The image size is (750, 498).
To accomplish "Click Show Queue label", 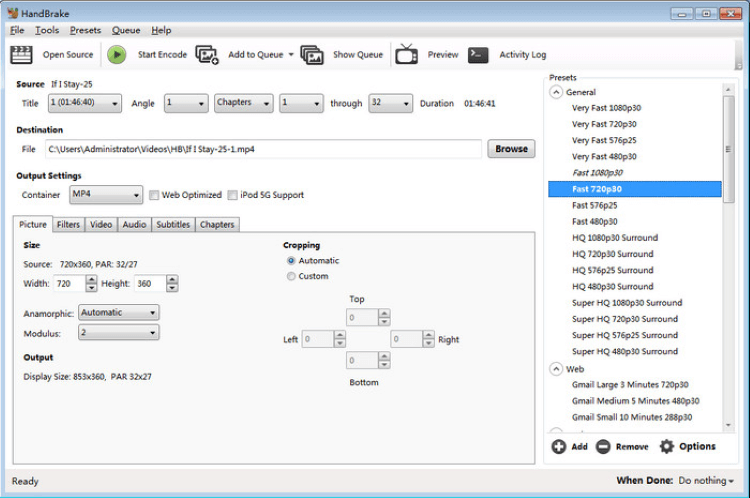I will (x=358, y=55).
